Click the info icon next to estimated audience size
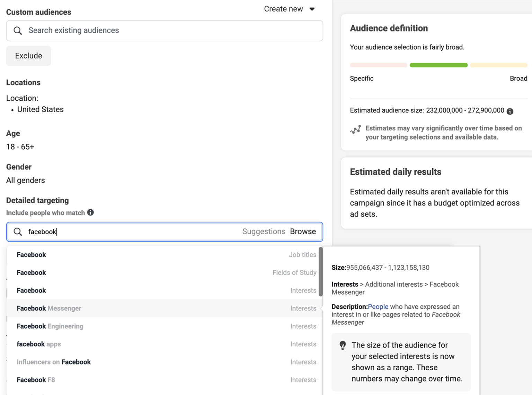Screen dimensions: 532x395 pyautogui.click(x=510, y=111)
